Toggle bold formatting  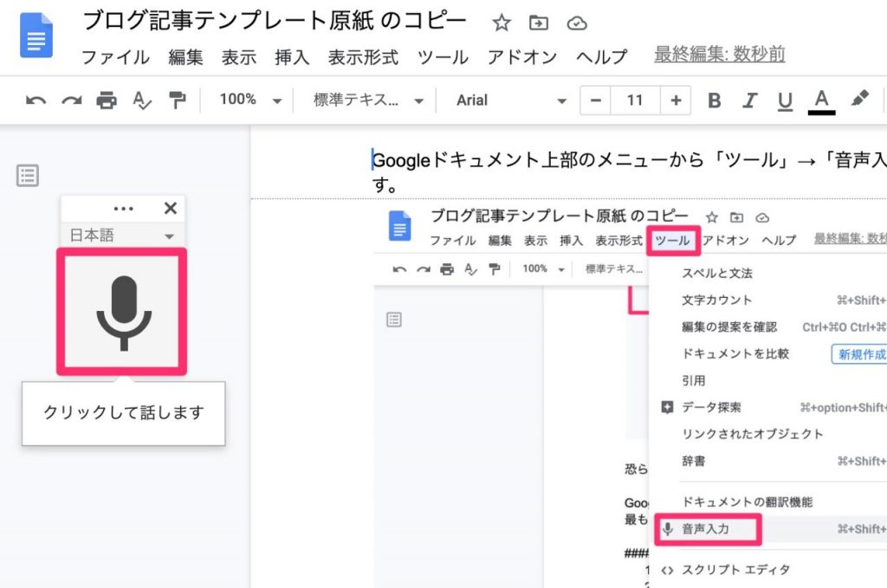click(715, 100)
